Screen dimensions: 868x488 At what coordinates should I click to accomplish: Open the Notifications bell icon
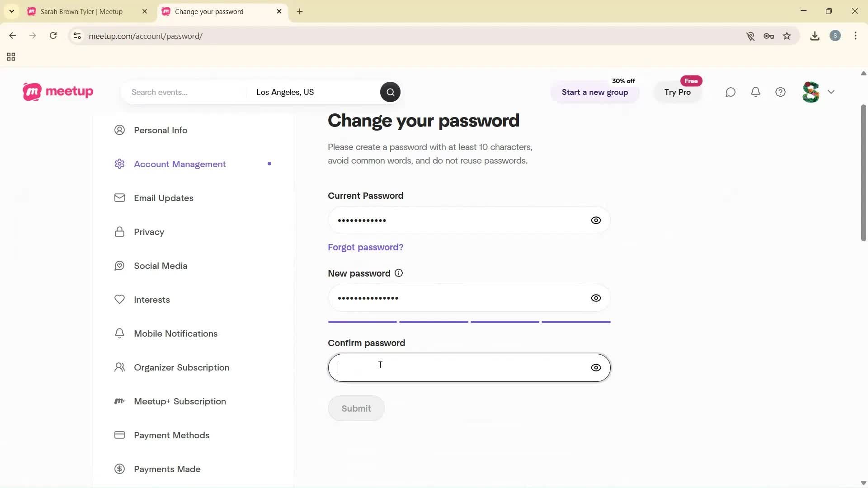point(755,92)
